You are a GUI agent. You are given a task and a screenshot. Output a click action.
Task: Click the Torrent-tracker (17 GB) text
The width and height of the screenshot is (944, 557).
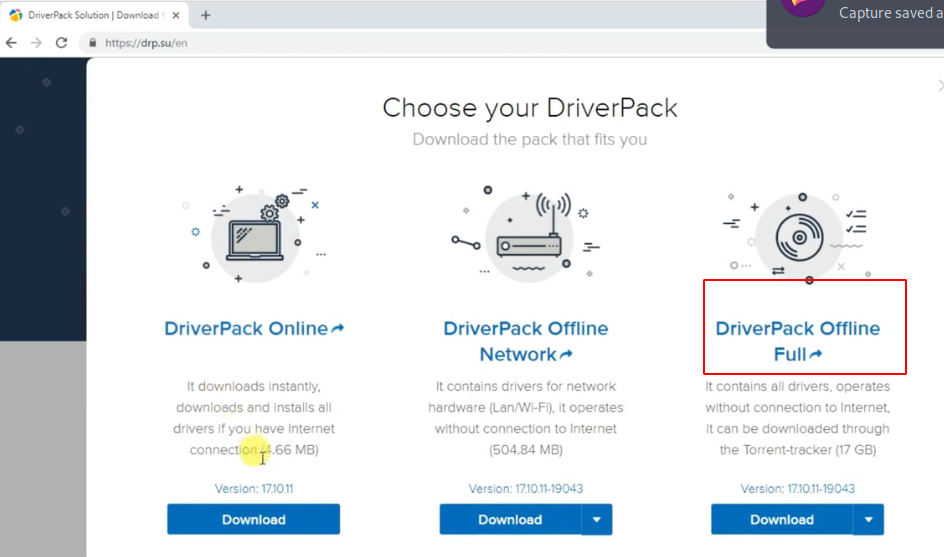click(809, 450)
